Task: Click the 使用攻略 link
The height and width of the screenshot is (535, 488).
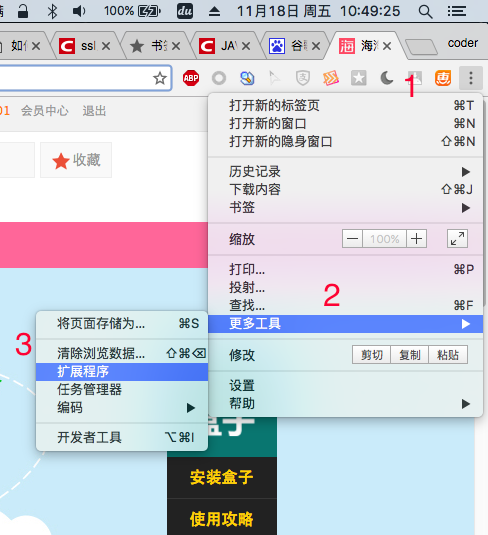Action: pos(222,519)
